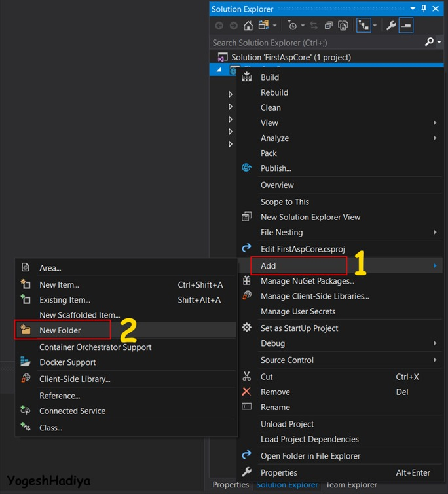The image size is (448, 494).
Task: Click the Manage NuGet Packages icon
Action: (247, 280)
